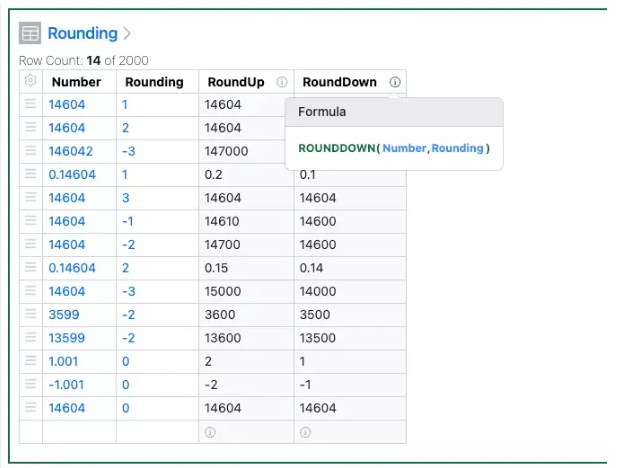Click info icon in empty RoundDown footer cell

pyautogui.click(x=305, y=432)
